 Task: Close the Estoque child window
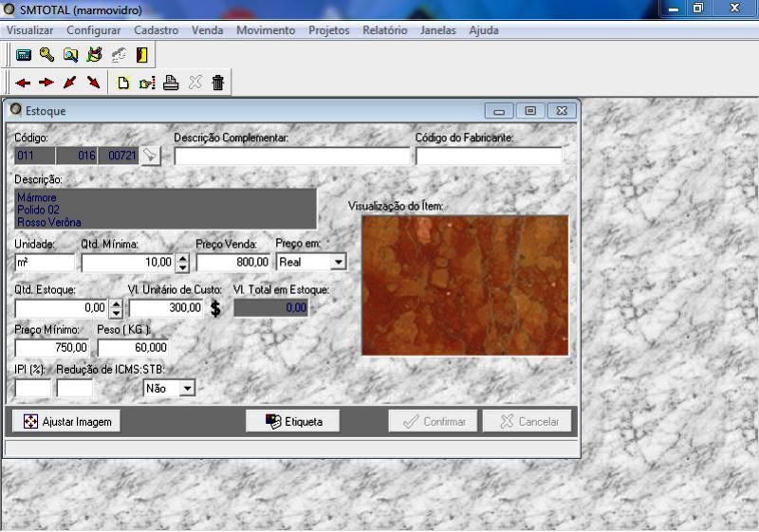click(562, 111)
